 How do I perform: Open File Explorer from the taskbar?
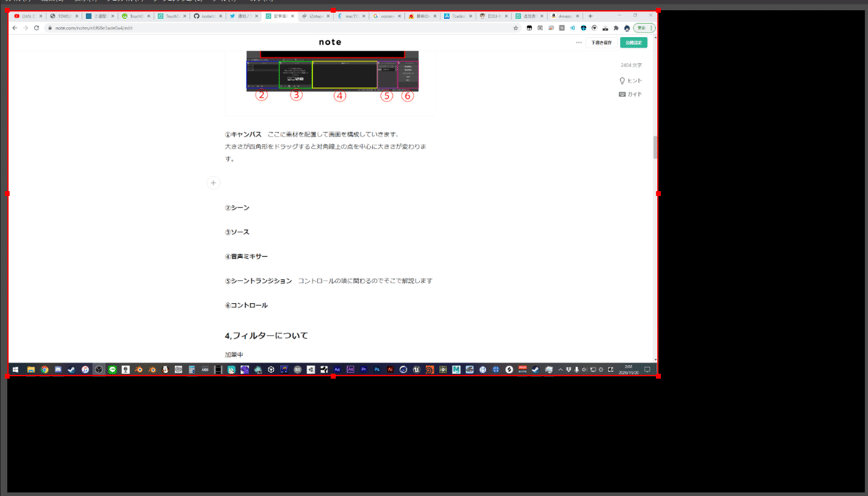click(x=31, y=369)
